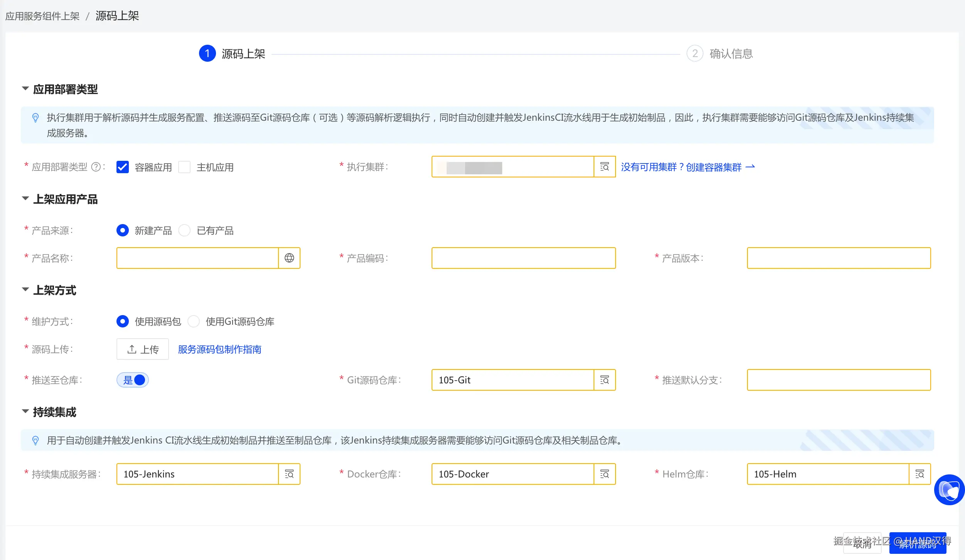This screenshot has width=965, height=560.
Task: Choose 使用Git源码仓库 radio option
Action: (x=194, y=321)
